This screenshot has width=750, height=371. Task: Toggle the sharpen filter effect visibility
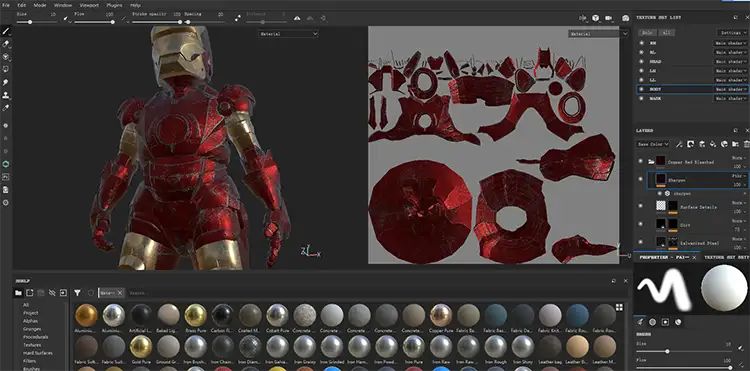tap(660, 194)
